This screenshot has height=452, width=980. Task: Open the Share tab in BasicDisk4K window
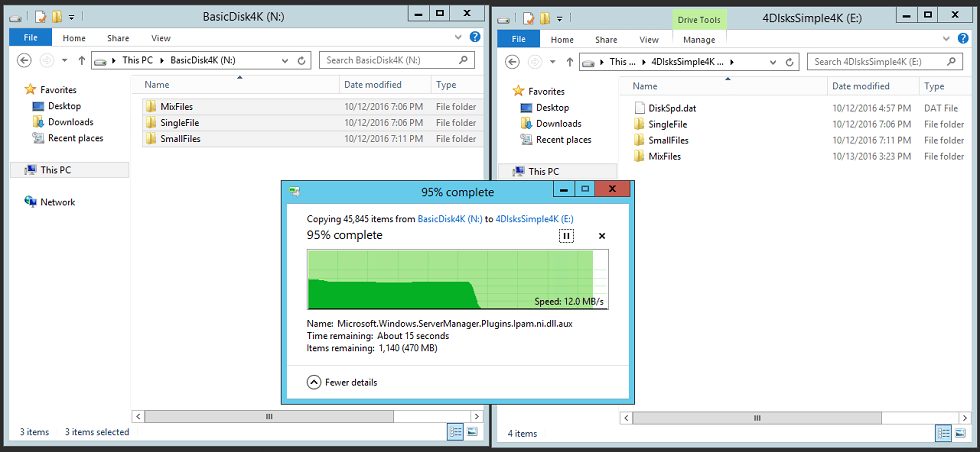click(117, 40)
